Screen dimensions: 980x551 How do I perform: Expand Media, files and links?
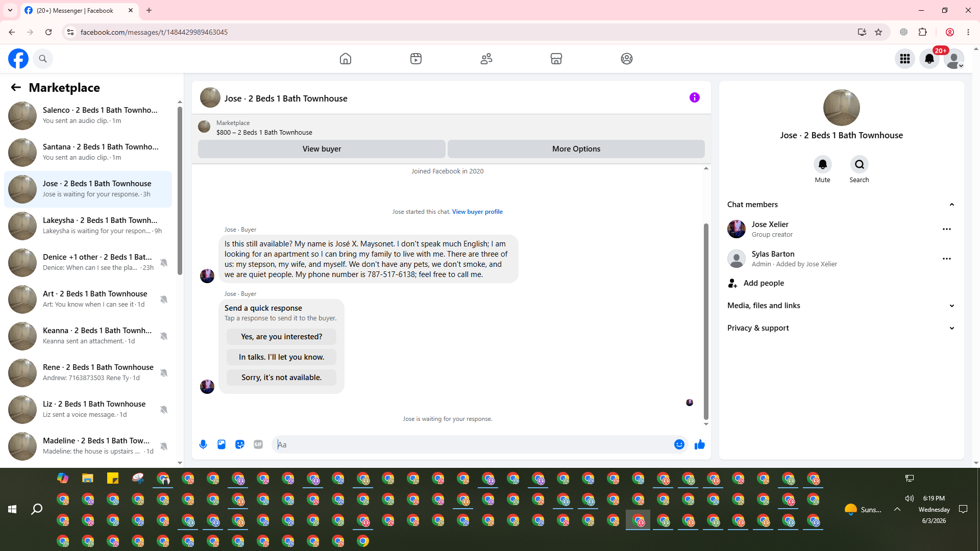[841, 306]
